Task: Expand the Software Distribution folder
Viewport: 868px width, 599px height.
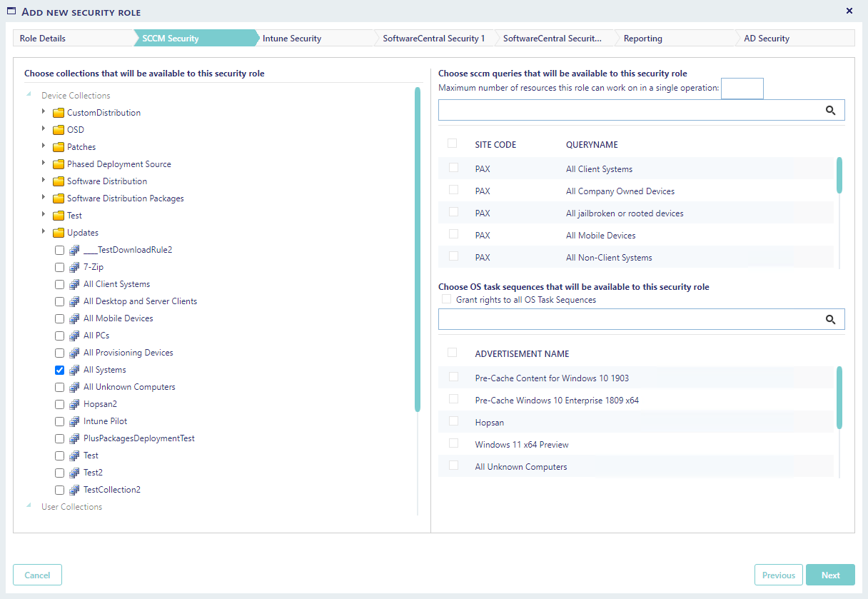Action: tap(44, 181)
